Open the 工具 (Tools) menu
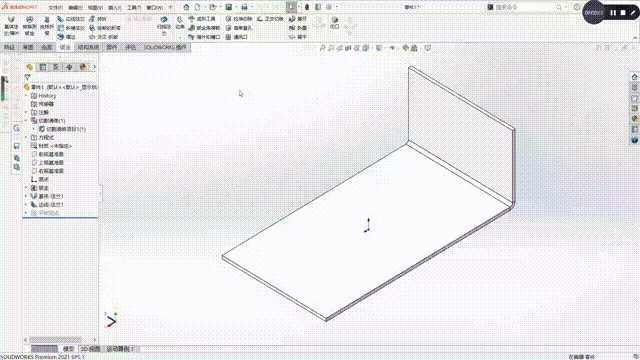The width and height of the screenshot is (640, 360). point(134,8)
